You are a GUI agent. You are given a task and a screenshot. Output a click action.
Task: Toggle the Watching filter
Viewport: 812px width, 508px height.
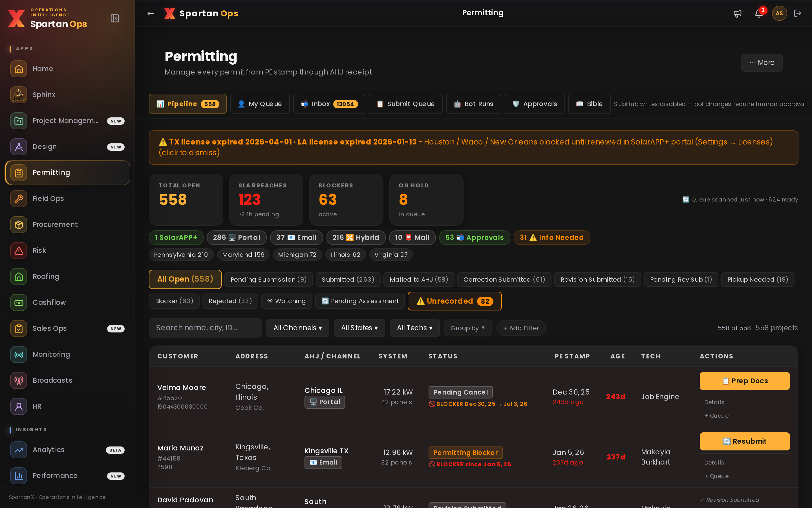(x=286, y=301)
